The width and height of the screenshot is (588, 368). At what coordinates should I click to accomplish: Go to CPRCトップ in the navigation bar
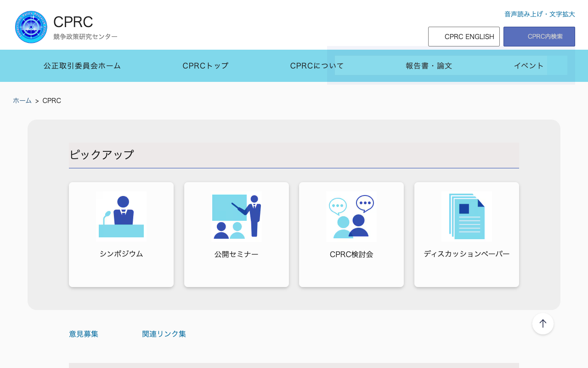click(x=205, y=66)
